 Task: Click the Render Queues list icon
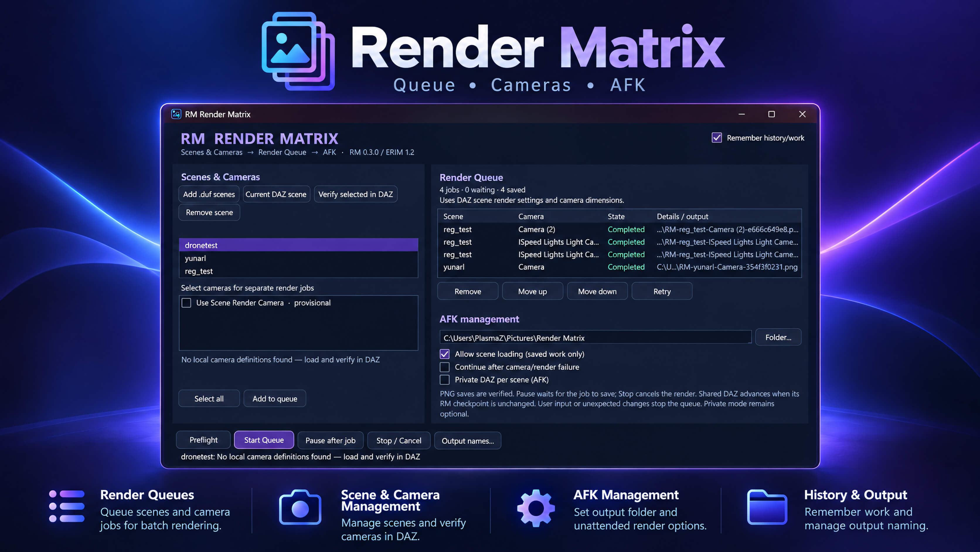tap(67, 506)
